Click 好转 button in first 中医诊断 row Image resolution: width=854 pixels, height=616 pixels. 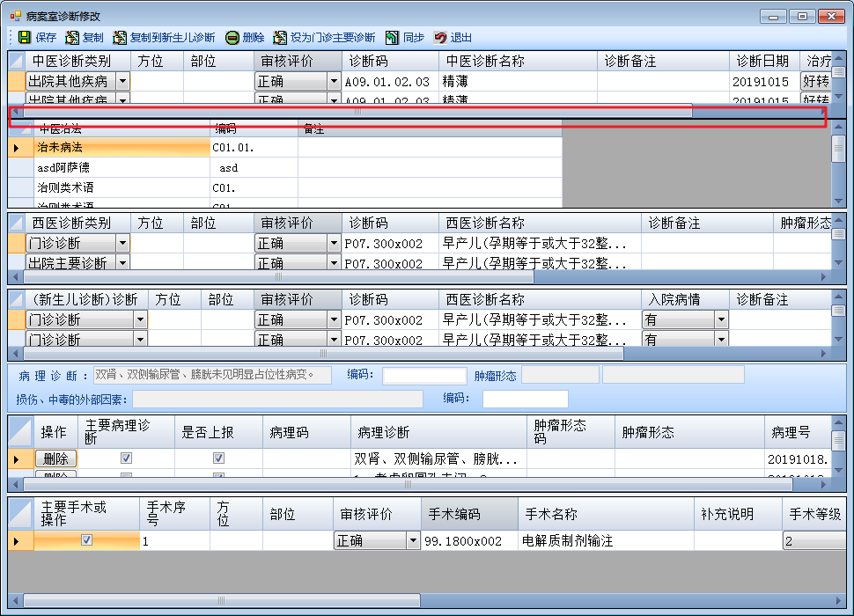[815, 82]
